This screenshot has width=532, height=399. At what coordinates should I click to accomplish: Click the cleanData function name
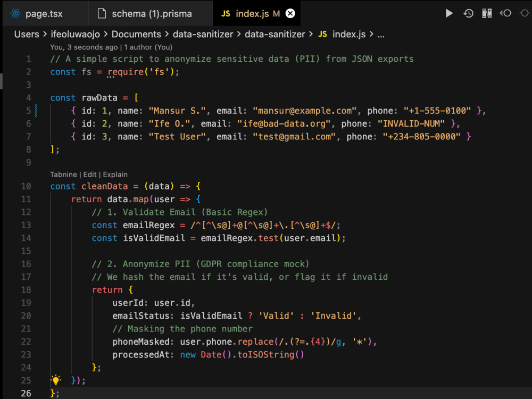104,186
